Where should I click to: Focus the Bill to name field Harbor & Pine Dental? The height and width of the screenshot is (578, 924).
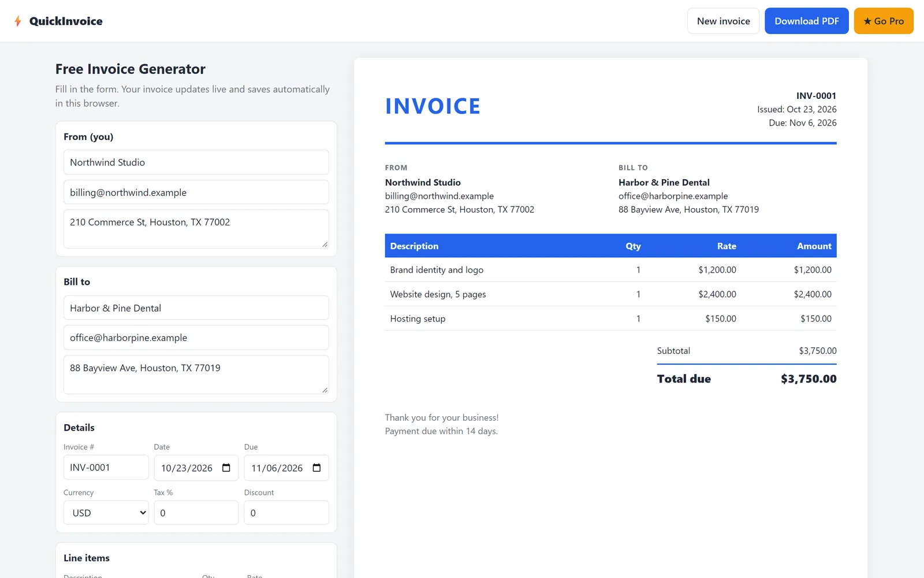(196, 308)
